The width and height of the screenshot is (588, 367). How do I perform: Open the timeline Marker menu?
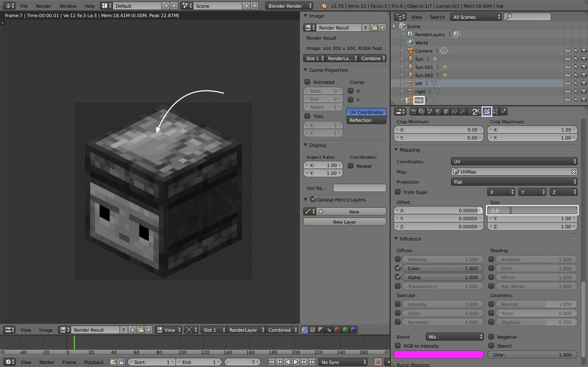pos(47,362)
